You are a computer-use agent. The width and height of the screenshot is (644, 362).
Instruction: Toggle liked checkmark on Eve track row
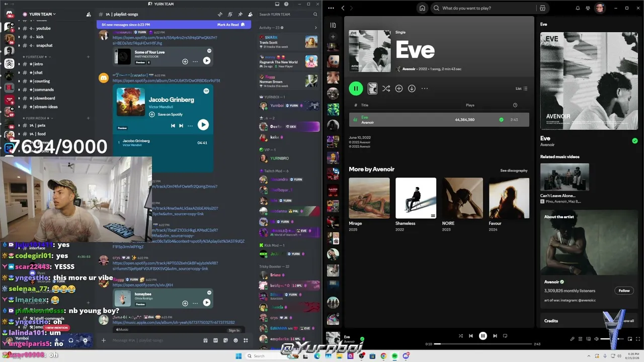[x=501, y=120]
